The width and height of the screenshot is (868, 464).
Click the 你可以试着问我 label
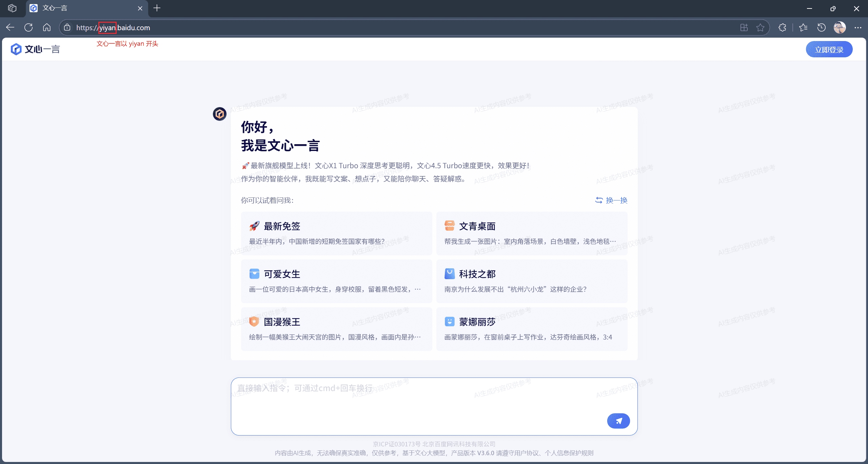[267, 200]
